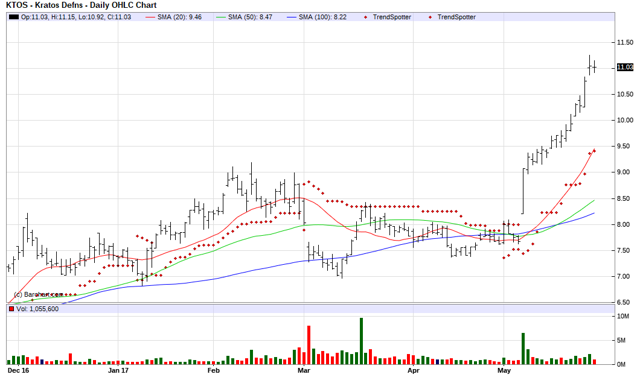Click the Feb label on the date axis
The width and height of the screenshot is (640, 389).
click(x=213, y=370)
